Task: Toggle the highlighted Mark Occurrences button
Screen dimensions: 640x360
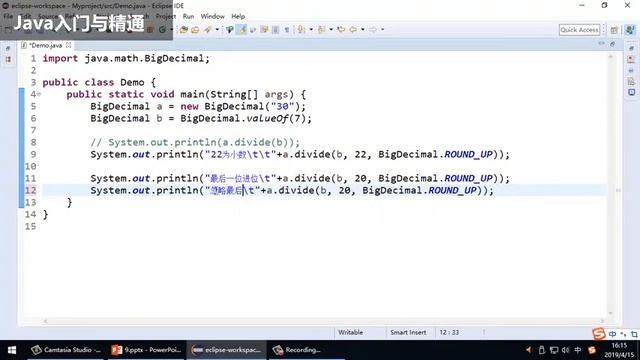Action: point(242,29)
